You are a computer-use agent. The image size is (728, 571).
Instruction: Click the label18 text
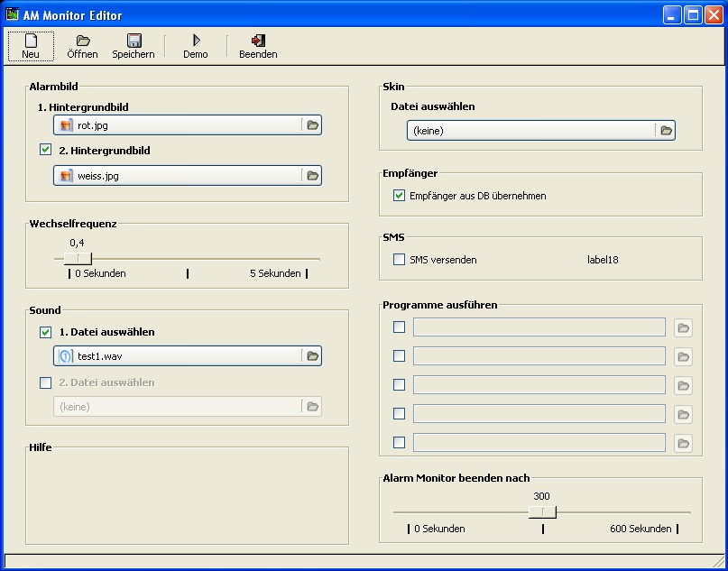coord(603,260)
